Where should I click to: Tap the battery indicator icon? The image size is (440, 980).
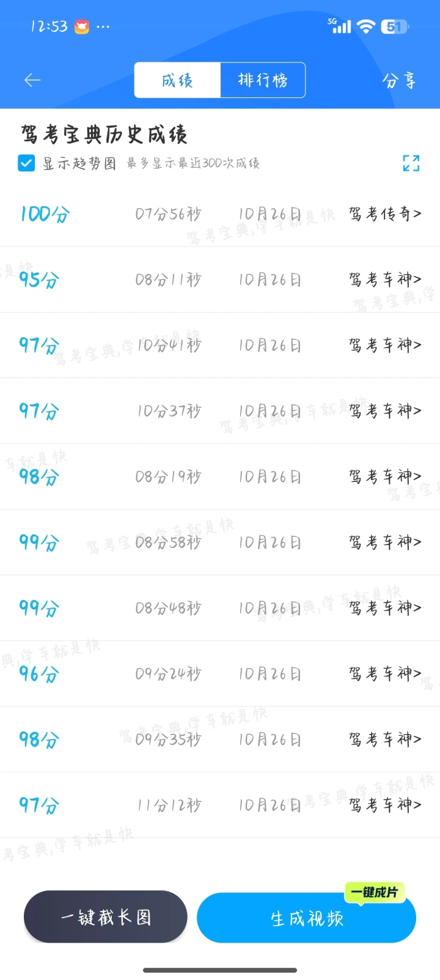(x=394, y=26)
